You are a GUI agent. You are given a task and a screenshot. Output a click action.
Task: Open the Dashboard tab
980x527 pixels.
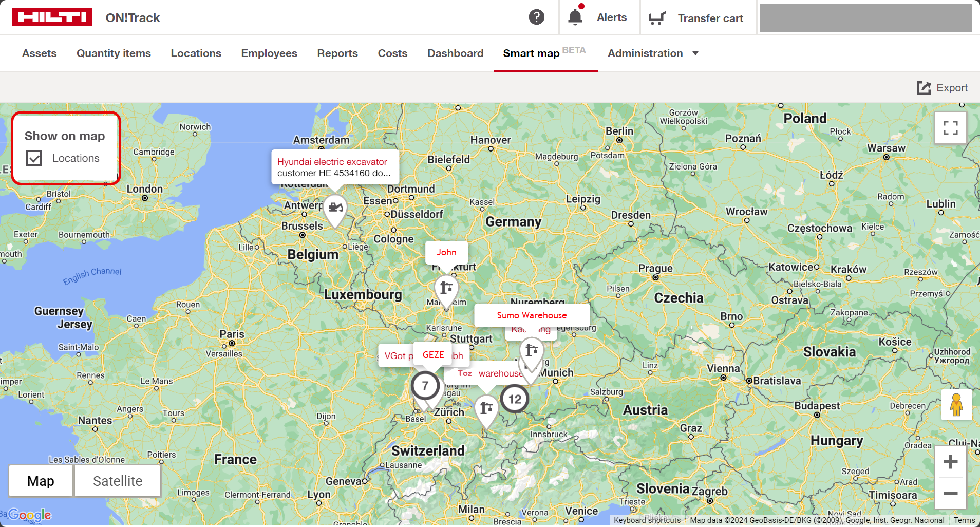point(455,53)
